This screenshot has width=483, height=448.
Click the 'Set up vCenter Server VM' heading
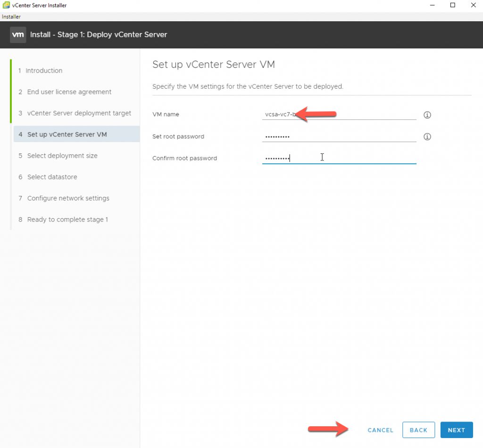pos(214,65)
